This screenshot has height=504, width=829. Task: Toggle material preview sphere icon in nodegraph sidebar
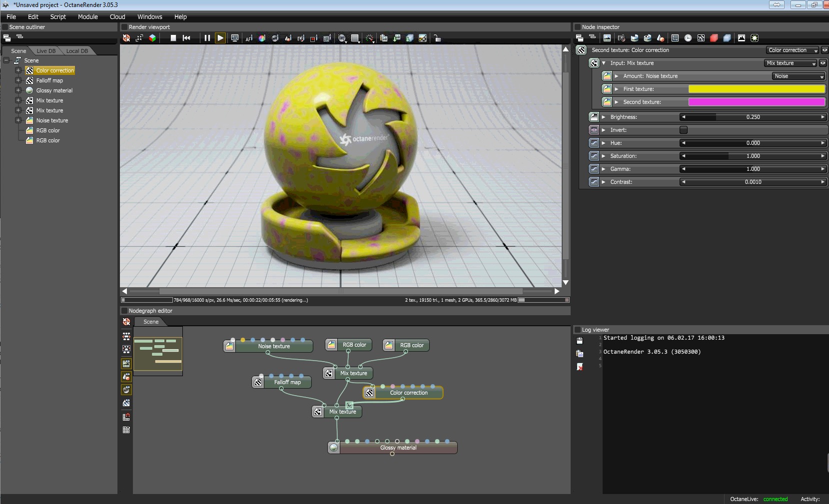[126, 390]
